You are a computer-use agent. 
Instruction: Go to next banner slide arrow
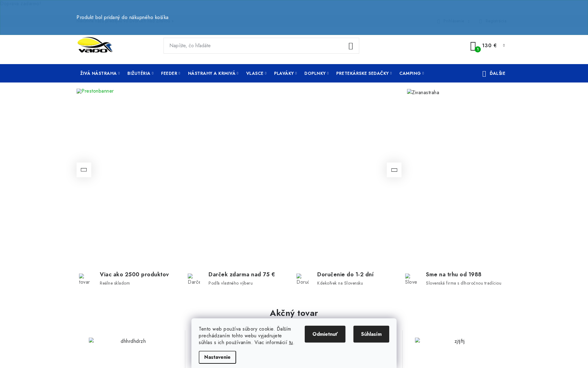(x=394, y=170)
